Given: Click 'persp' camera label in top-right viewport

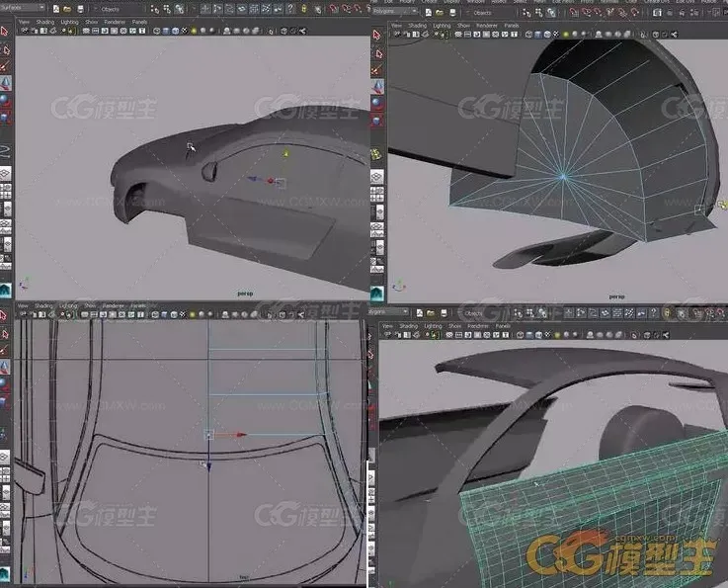Looking at the screenshot, I should [617, 296].
